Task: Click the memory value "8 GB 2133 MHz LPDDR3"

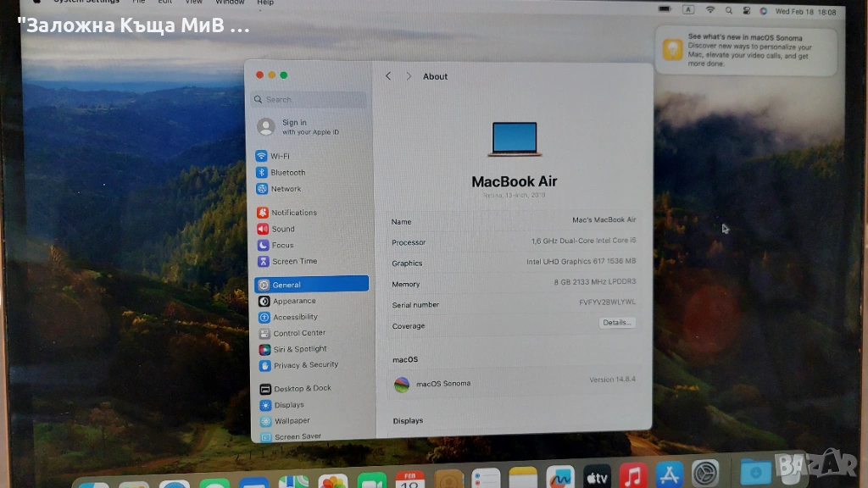Action: pyautogui.click(x=594, y=281)
